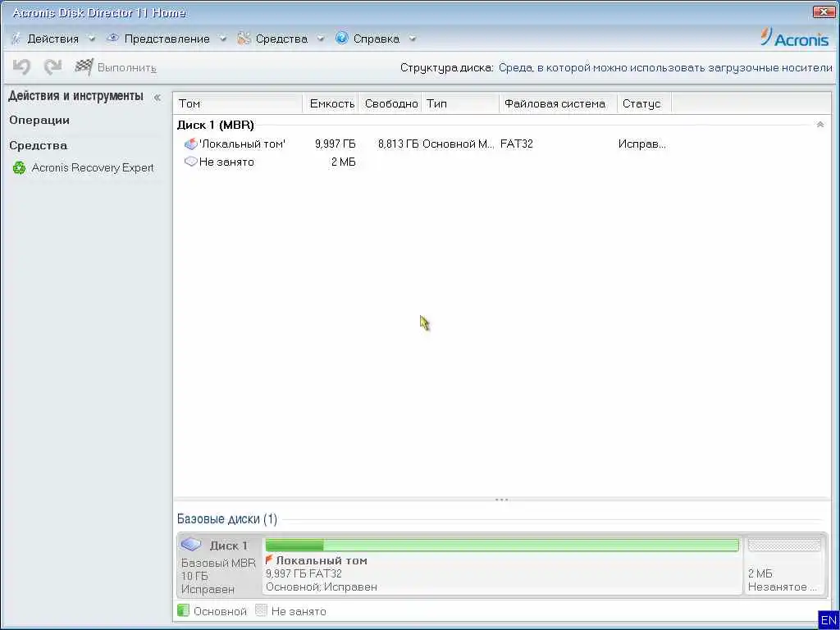The image size is (840, 630).
Task: Click the undo arrow icon
Action: pyautogui.click(x=21, y=67)
